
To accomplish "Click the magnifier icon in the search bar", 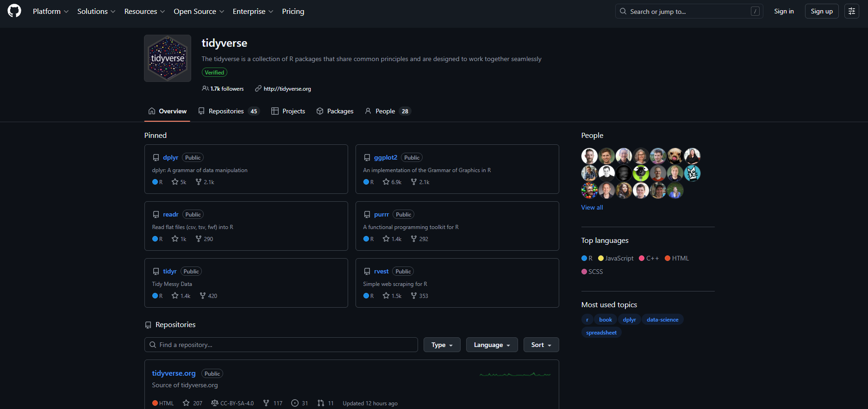I will click(623, 11).
